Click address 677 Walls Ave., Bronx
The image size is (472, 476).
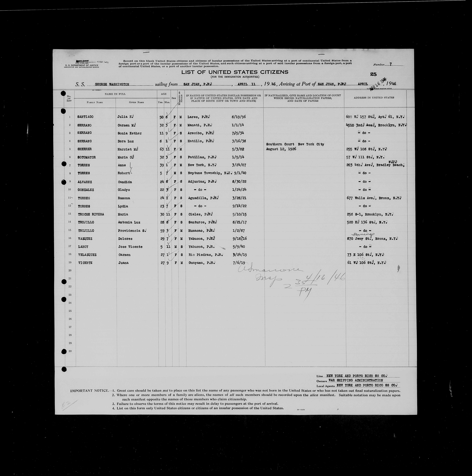(374, 198)
